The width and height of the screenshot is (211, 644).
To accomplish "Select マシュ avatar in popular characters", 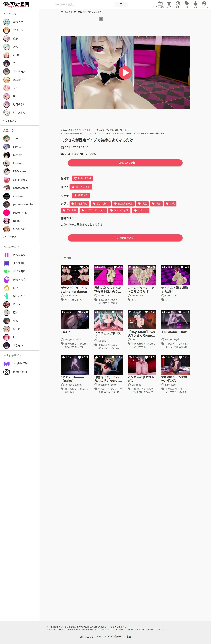I will click(7, 88).
